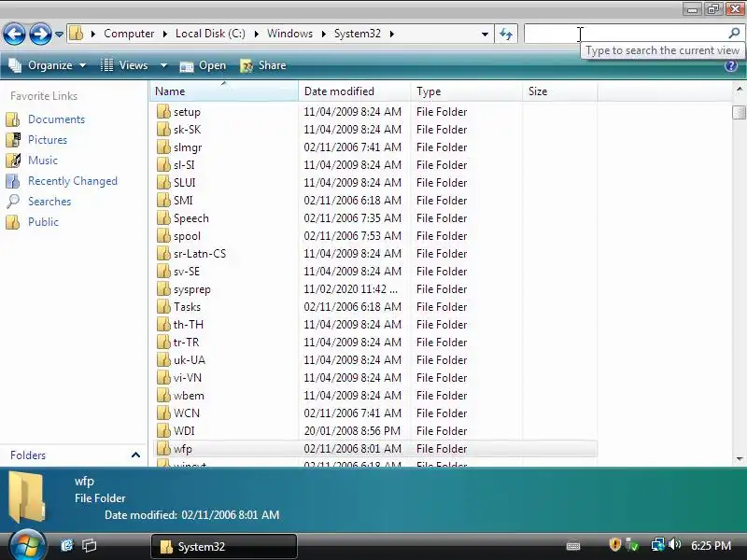Open the Views dropdown arrow
Screen dimensions: 747x560
tap(164, 65)
